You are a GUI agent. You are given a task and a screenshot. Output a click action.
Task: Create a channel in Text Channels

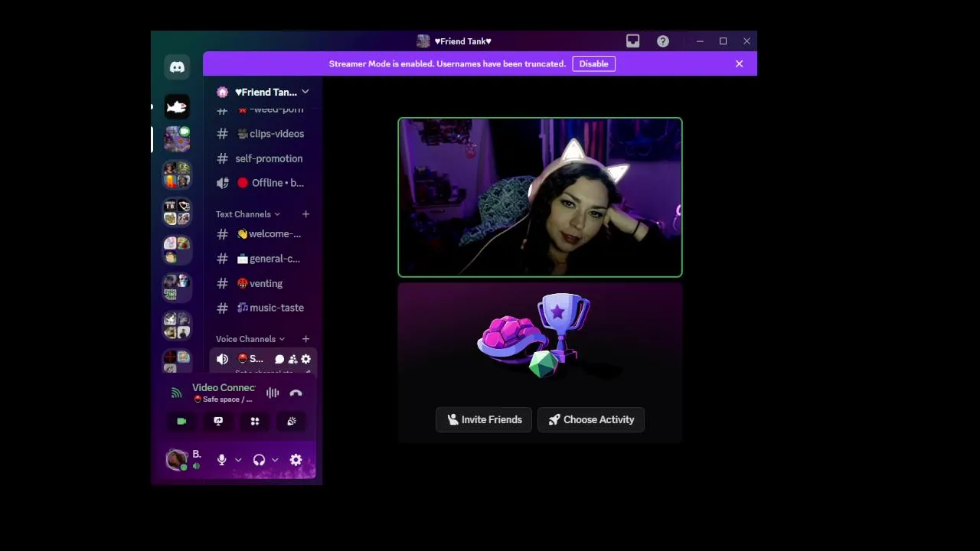click(305, 214)
